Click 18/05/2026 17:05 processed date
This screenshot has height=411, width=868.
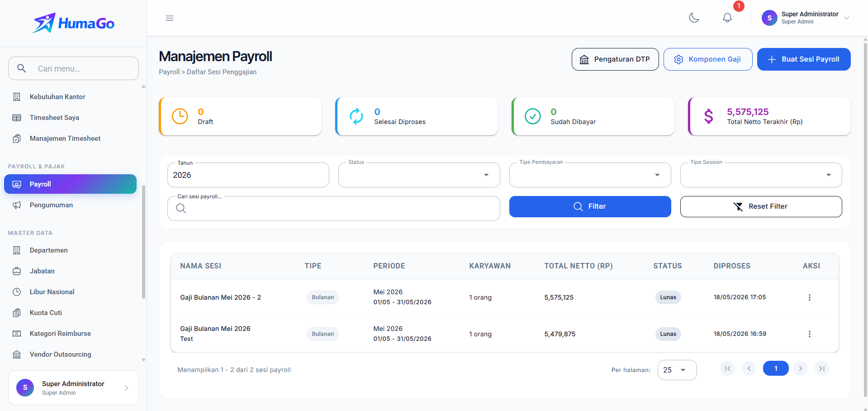pos(740,297)
